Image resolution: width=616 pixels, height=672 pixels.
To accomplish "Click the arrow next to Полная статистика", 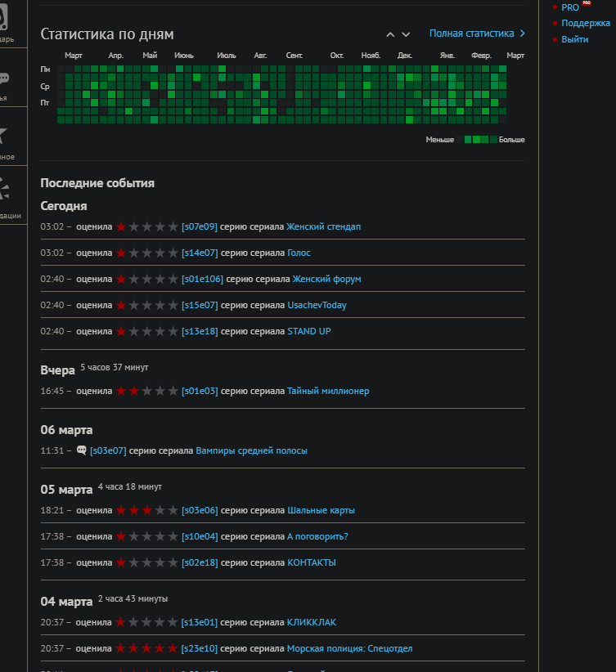I will point(523,34).
